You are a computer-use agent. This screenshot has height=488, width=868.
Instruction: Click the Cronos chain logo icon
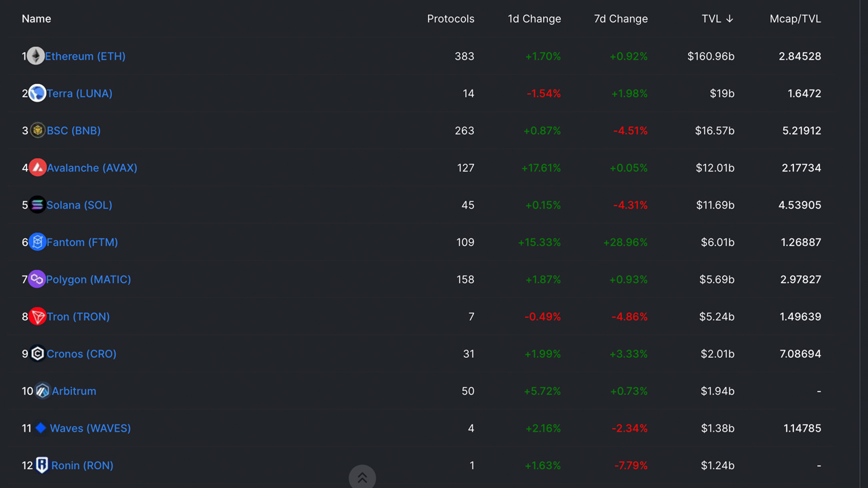(x=37, y=353)
